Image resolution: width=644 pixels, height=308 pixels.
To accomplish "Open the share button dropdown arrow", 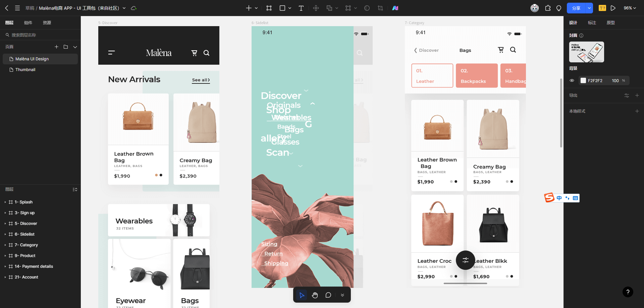I will (589, 8).
